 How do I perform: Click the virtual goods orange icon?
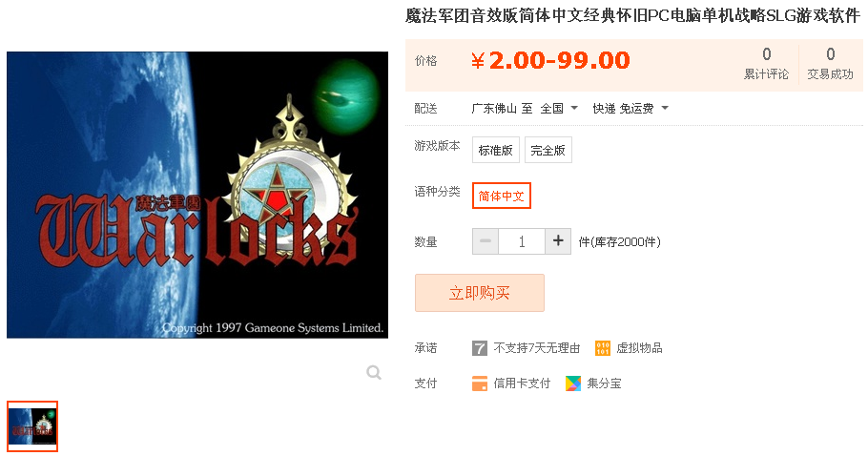pos(602,348)
